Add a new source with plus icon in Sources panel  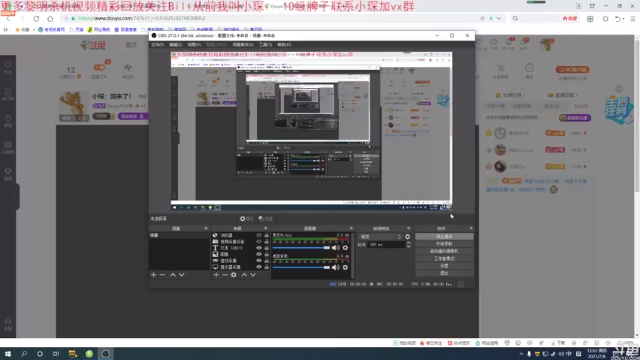(x=216, y=275)
